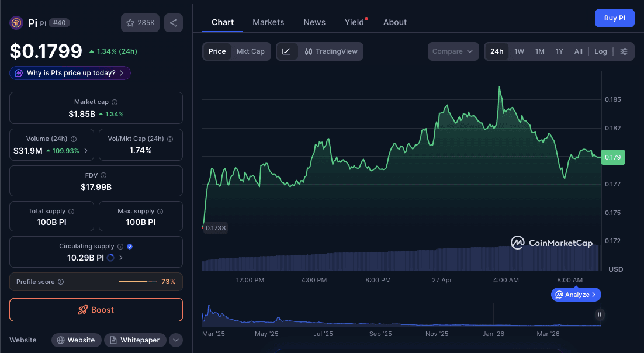Click the Market cap info icon
The height and width of the screenshot is (353, 644).
(113, 102)
